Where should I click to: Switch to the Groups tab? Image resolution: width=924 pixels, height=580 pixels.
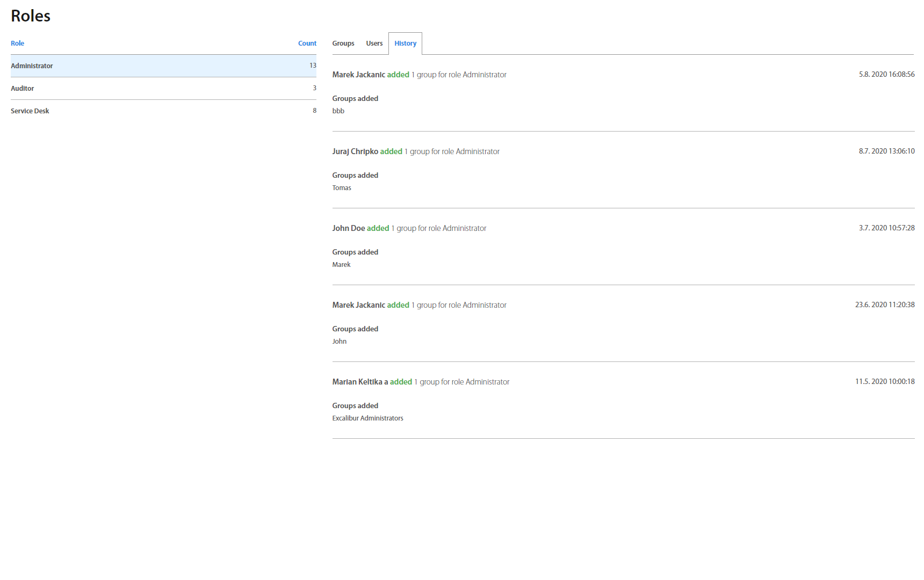tap(343, 44)
